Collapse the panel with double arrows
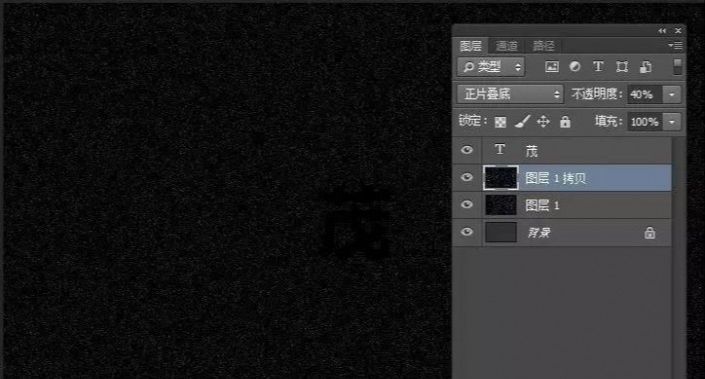 [x=662, y=31]
